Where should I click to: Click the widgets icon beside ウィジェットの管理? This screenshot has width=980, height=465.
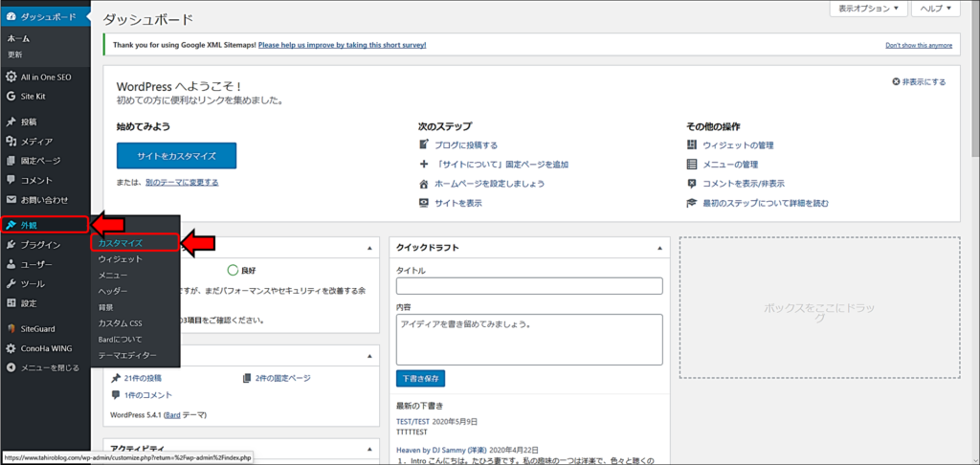(691, 145)
